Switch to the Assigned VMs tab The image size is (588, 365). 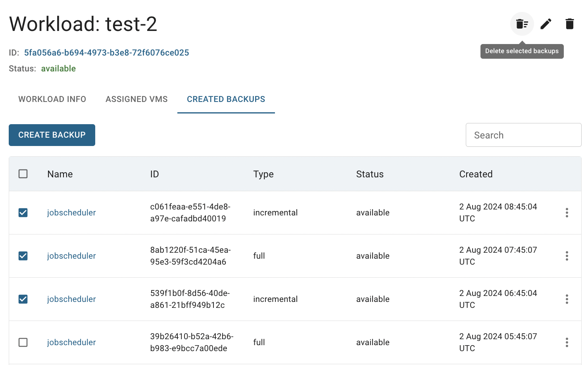point(136,99)
